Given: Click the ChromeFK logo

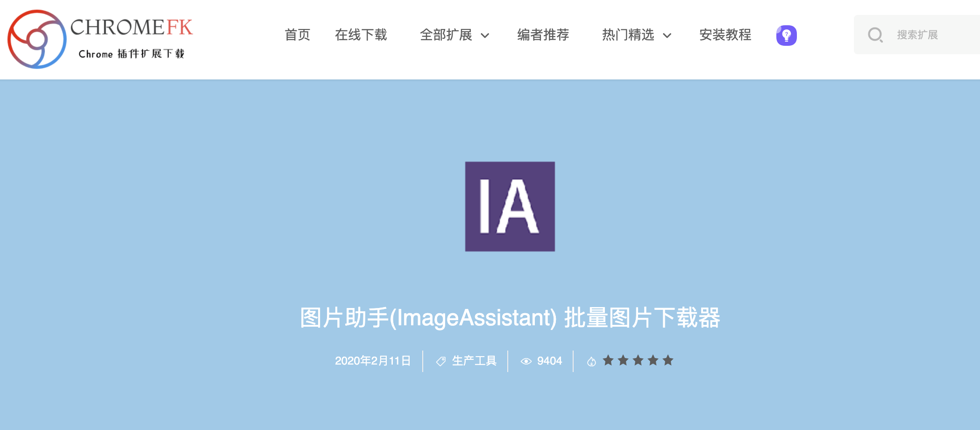Looking at the screenshot, I should coord(100,39).
